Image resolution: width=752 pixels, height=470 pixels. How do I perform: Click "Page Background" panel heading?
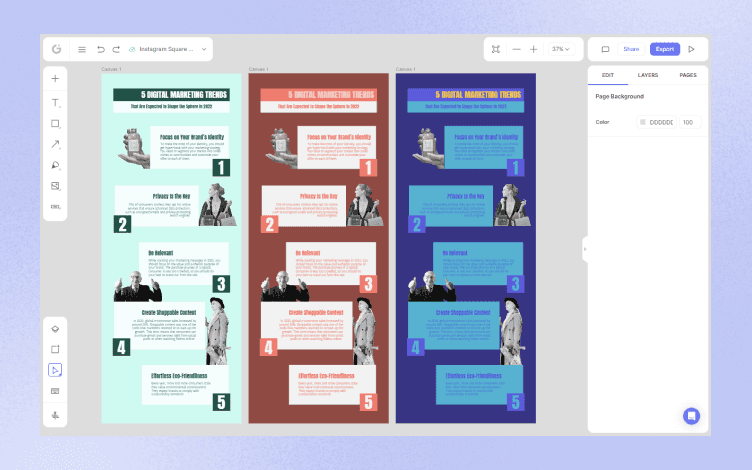point(620,96)
